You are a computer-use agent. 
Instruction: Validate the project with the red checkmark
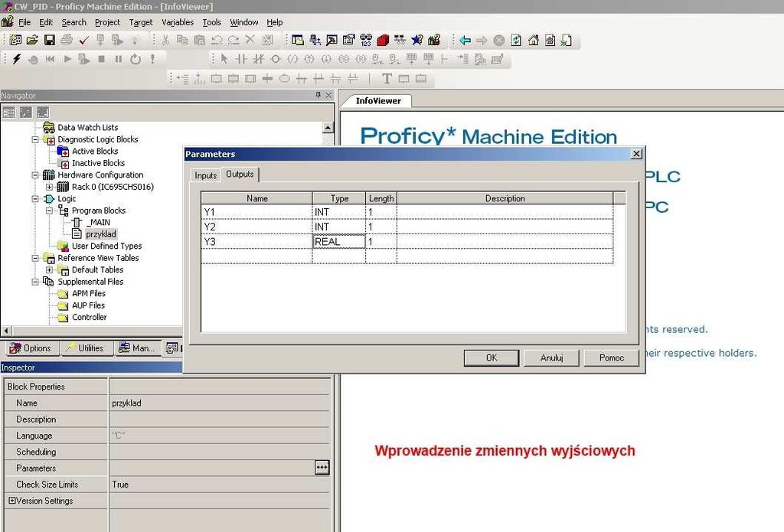pos(83,40)
